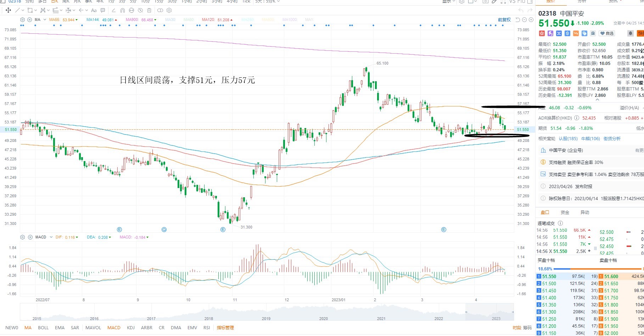Toggle MACD histogram visibility
The width and height of the screenshot is (644, 336).
(x=134, y=237)
